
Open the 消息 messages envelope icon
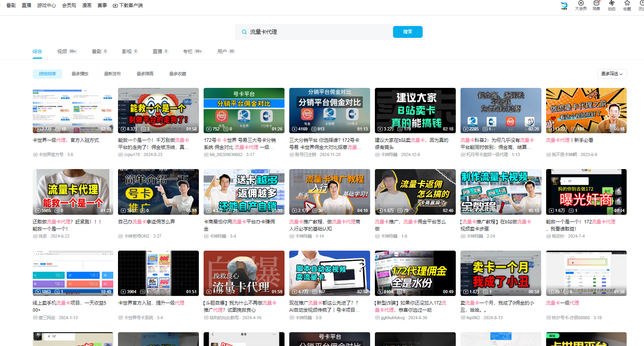coord(596,5)
